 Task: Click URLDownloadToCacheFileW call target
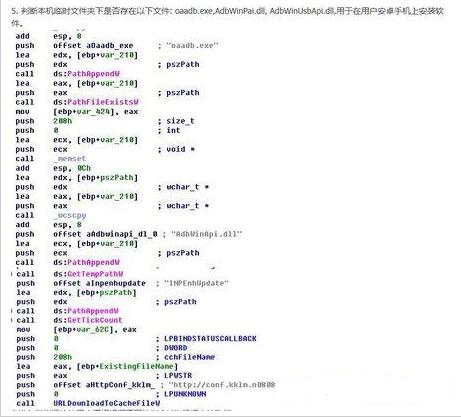click(x=107, y=403)
